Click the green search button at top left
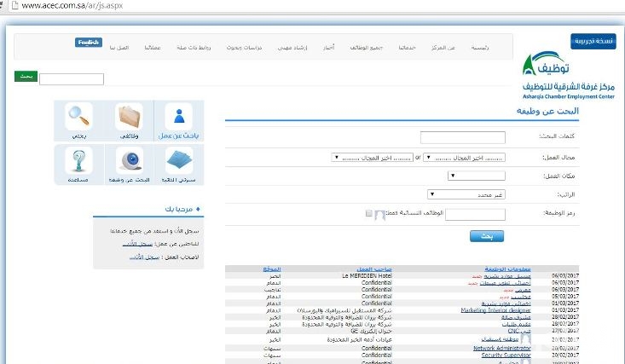The image size is (625, 364). pos(26,78)
